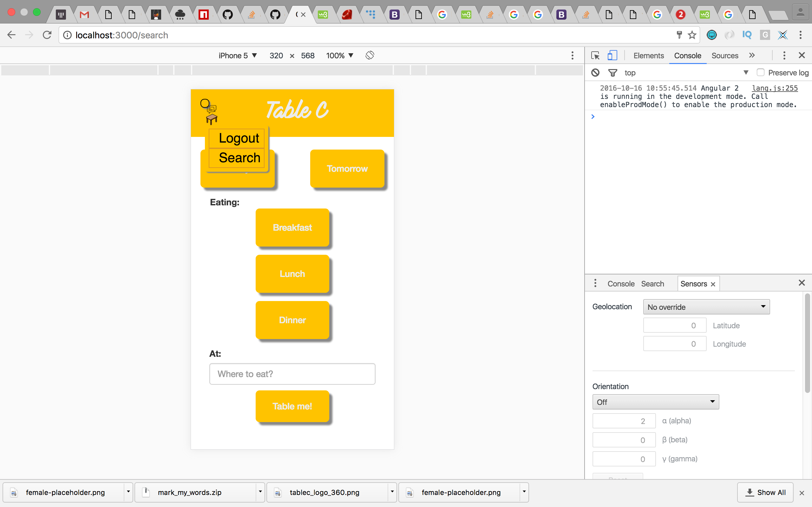
Task: Click Logout in the menu
Action: 239,138
